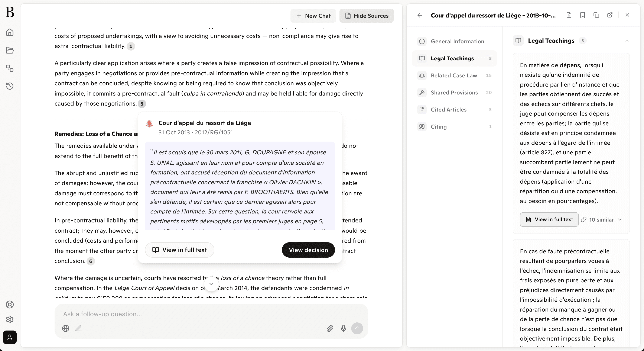Collapse the Legal Teachings section chevron
The image size is (644, 351).
coord(627,41)
